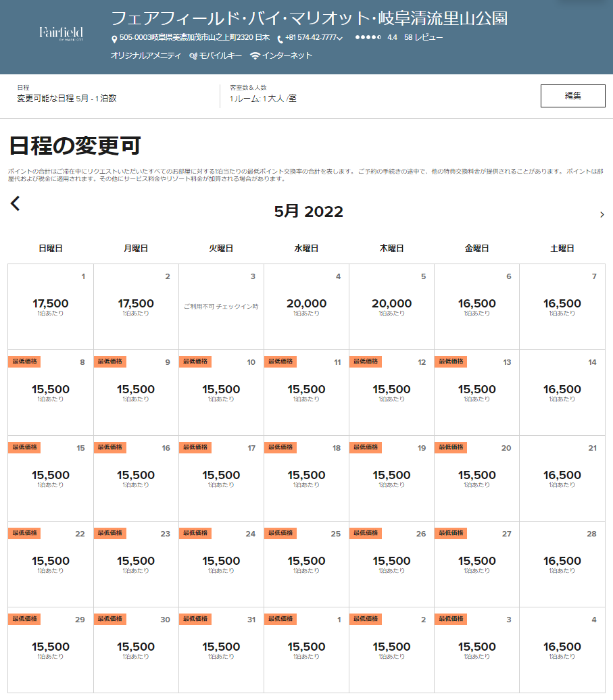Select May 31 lowest price date
613x700 pixels.
[x=221, y=649]
